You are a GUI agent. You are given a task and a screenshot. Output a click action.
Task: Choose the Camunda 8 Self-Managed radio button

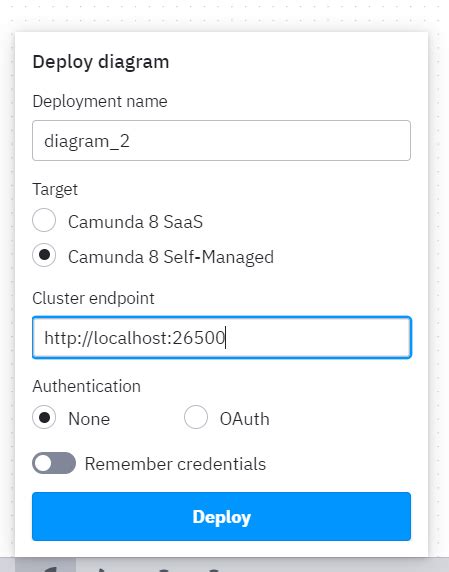point(44,255)
